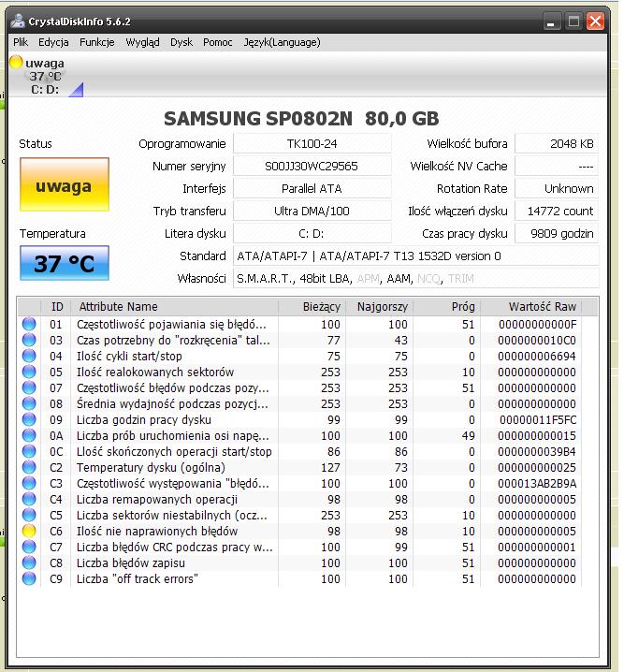Click the Ultra DMA/100 transfer mode field
The image size is (624, 672).
[x=312, y=211]
